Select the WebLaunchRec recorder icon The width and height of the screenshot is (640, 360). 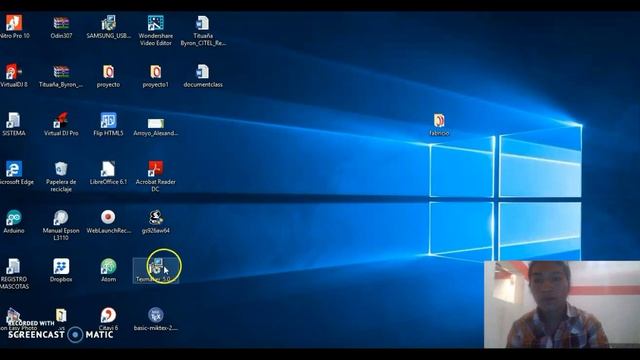coord(109,217)
